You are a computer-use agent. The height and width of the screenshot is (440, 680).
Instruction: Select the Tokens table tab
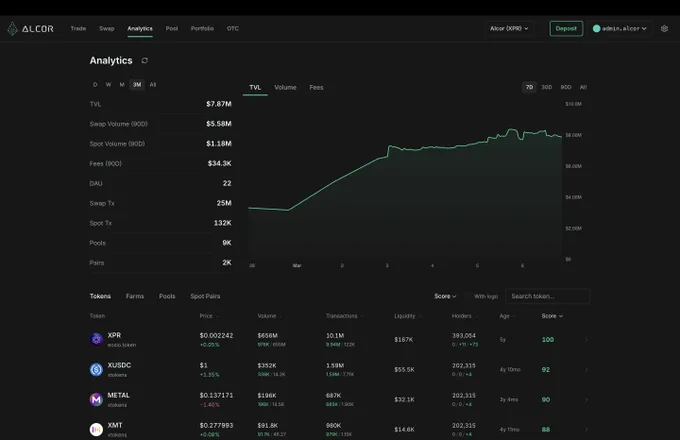click(100, 297)
